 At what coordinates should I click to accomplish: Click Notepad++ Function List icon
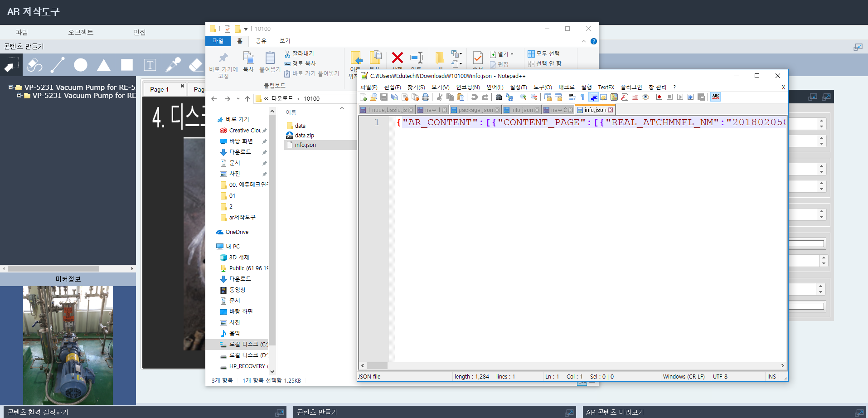click(x=624, y=97)
